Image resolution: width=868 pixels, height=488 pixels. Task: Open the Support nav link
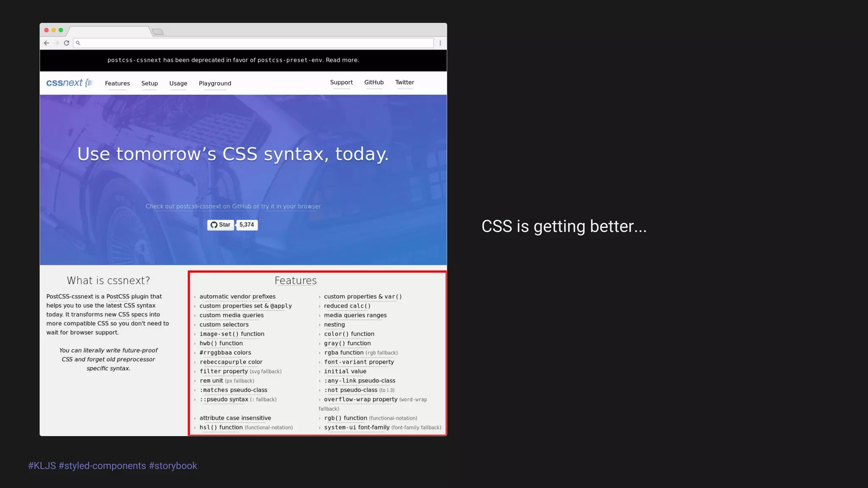click(x=342, y=82)
